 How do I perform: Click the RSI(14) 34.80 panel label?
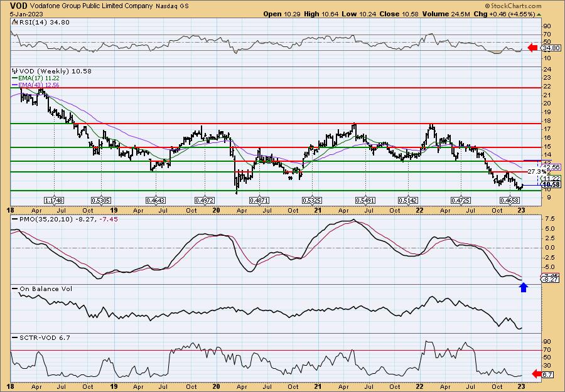(43, 22)
